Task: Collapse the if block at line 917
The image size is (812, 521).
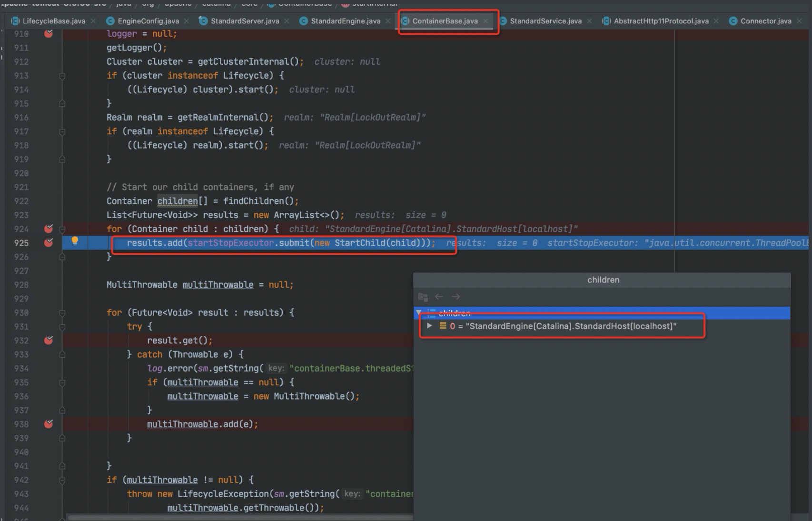Action: click(x=62, y=131)
